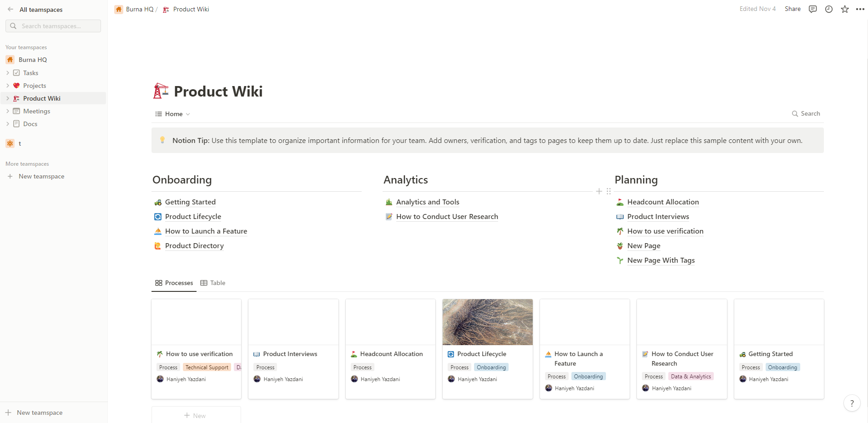Click back arrow beside All teamspaces
868x423 pixels.
tap(10, 10)
